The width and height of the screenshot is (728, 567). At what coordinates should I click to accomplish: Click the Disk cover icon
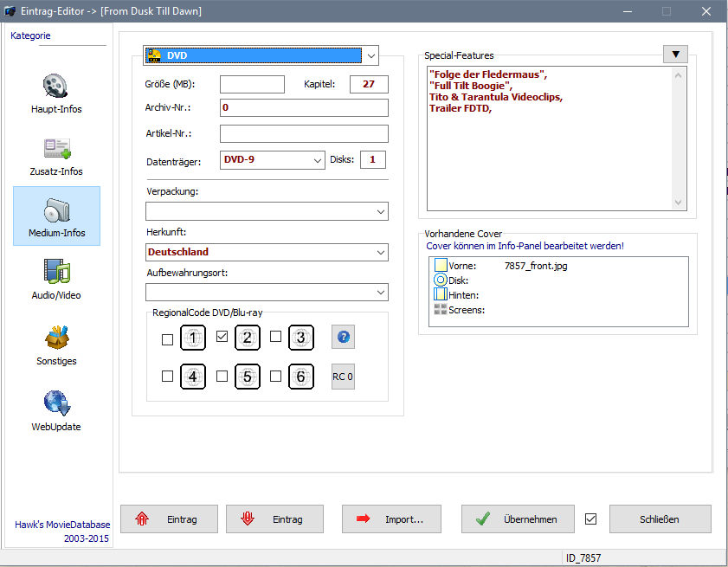440,280
